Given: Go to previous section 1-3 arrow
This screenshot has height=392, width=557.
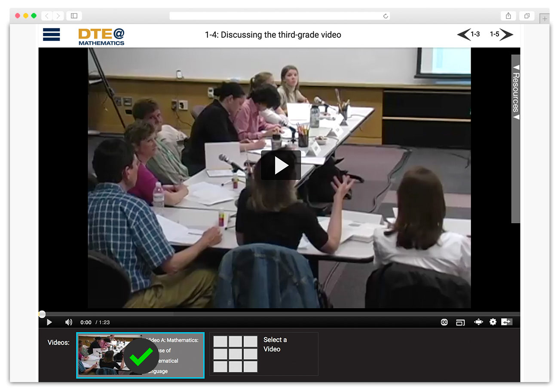Looking at the screenshot, I should coord(468,34).
